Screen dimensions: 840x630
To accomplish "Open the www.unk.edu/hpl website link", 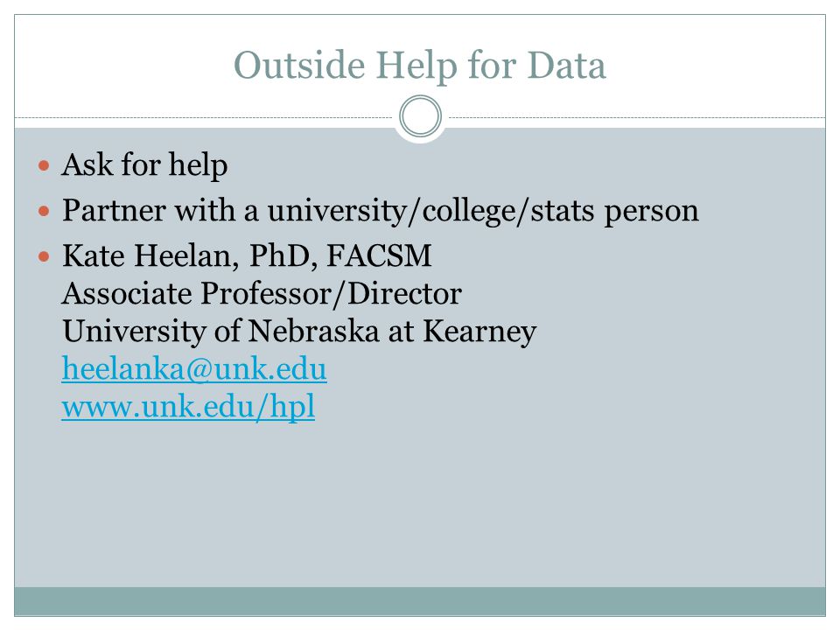I will pos(188,407).
